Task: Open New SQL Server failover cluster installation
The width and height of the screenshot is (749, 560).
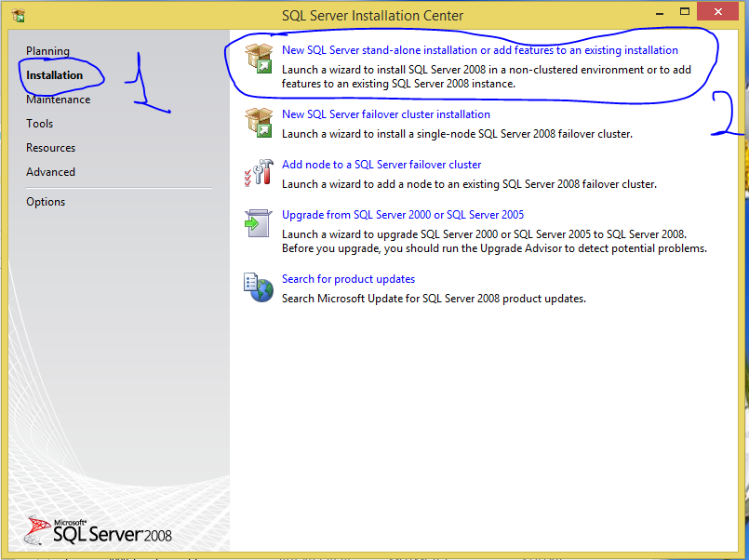Action: click(386, 114)
